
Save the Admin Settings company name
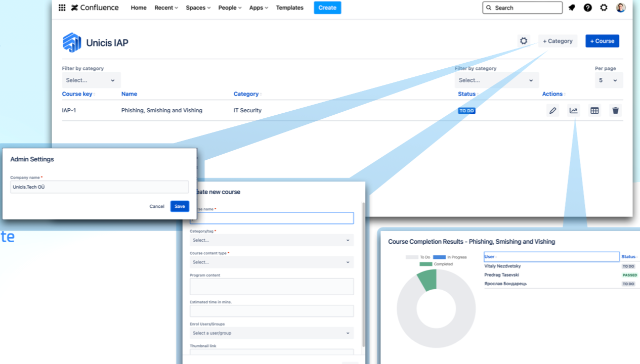click(180, 206)
